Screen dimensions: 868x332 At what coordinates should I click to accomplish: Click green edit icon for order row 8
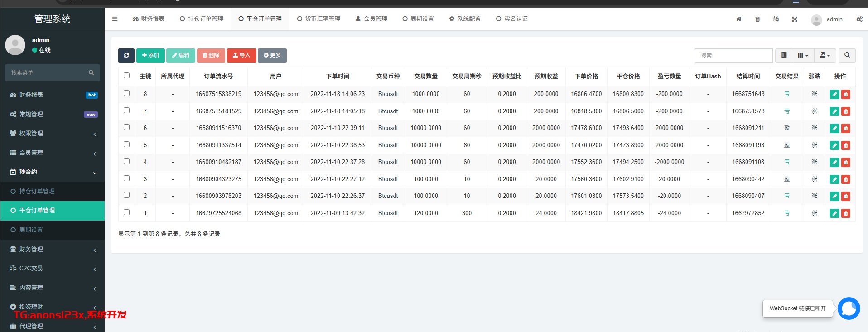834,94
